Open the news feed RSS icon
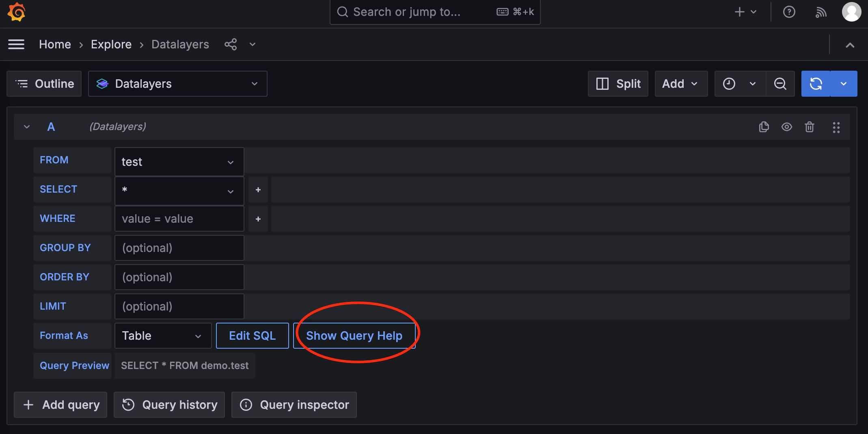Image resolution: width=868 pixels, height=434 pixels. click(821, 12)
